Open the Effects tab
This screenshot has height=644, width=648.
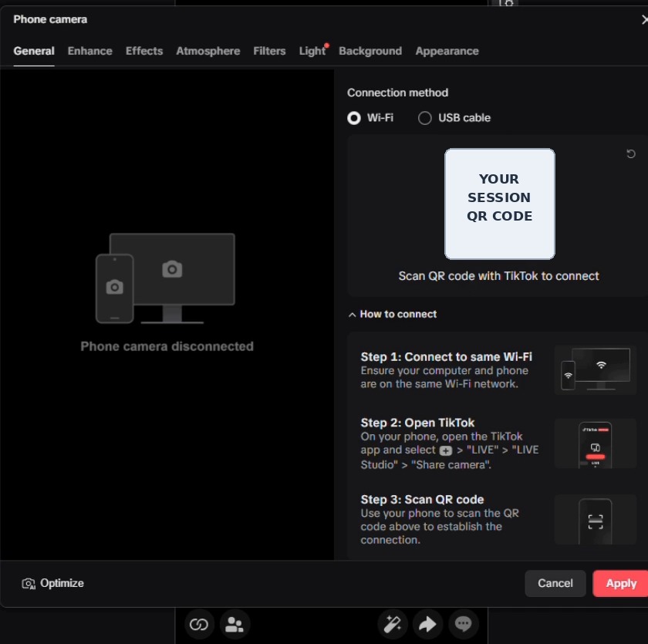click(143, 51)
